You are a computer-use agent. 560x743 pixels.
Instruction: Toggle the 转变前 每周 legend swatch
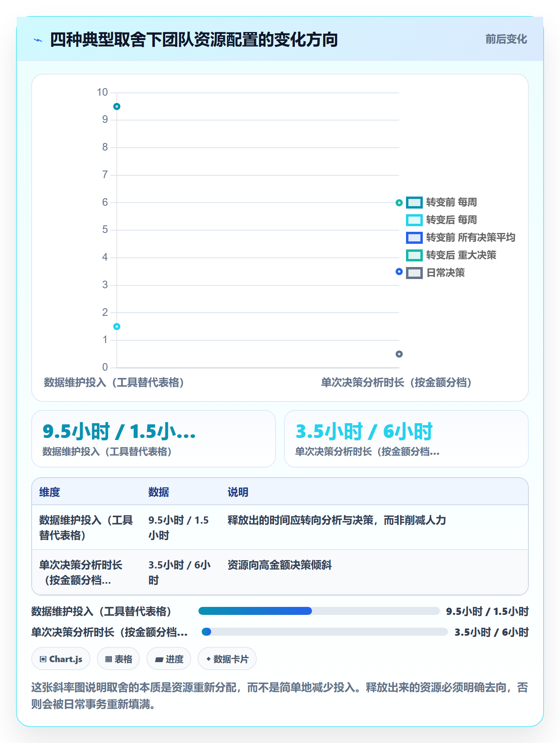tap(414, 203)
